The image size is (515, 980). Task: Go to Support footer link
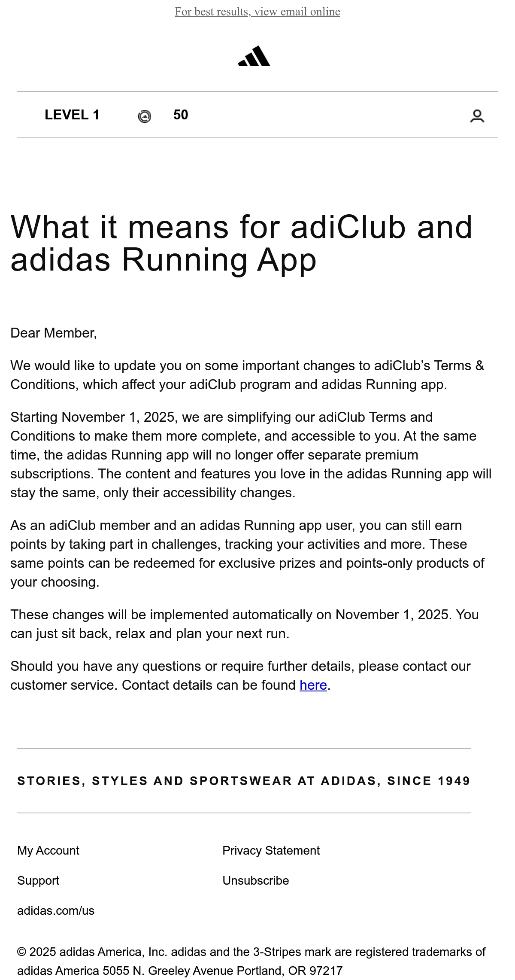[38, 880]
